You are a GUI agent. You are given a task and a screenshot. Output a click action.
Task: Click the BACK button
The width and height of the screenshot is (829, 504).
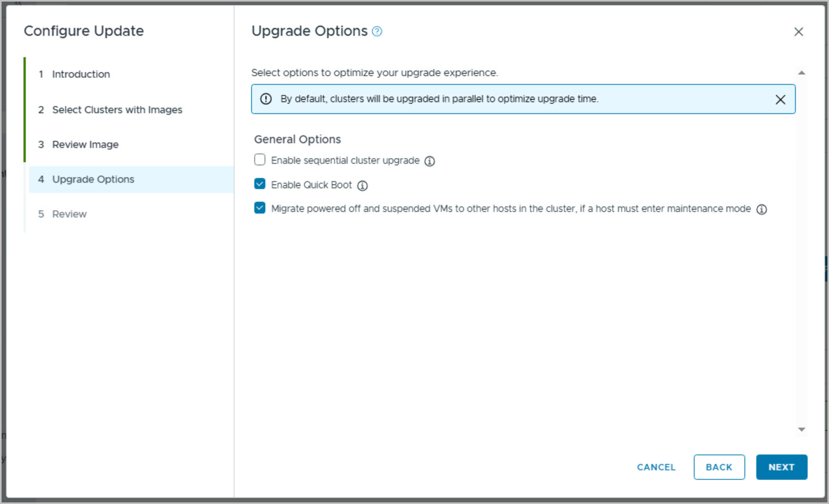click(719, 467)
